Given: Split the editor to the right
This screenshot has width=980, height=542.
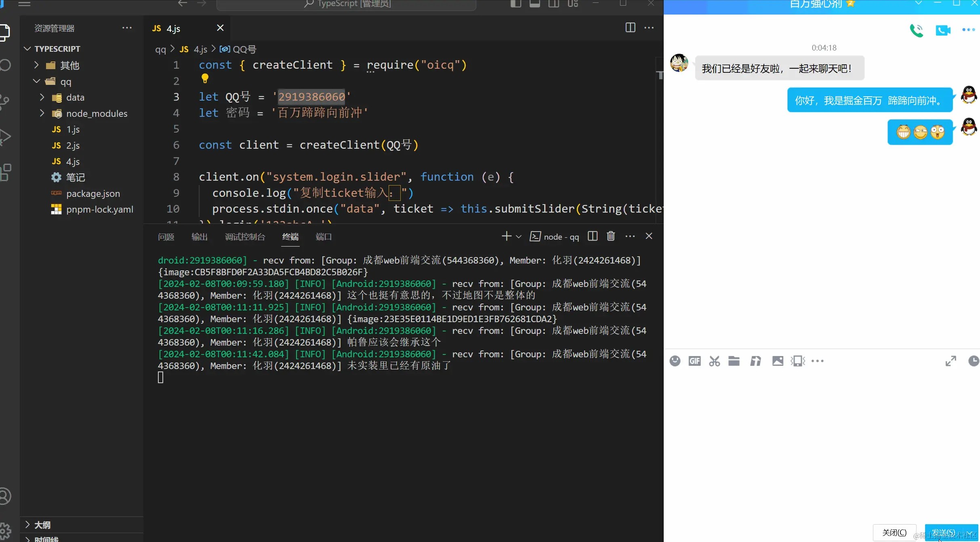Looking at the screenshot, I should [630, 28].
